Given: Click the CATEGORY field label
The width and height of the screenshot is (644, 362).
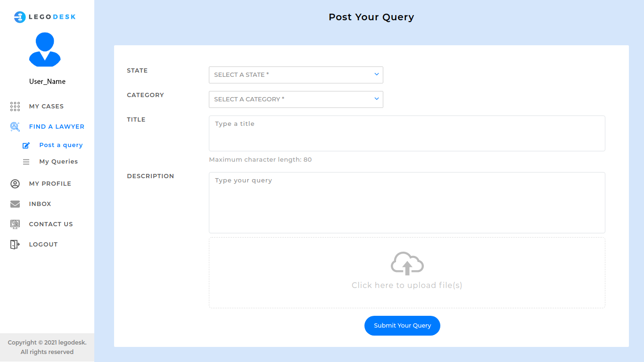Looking at the screenshot, I should 145,95.
